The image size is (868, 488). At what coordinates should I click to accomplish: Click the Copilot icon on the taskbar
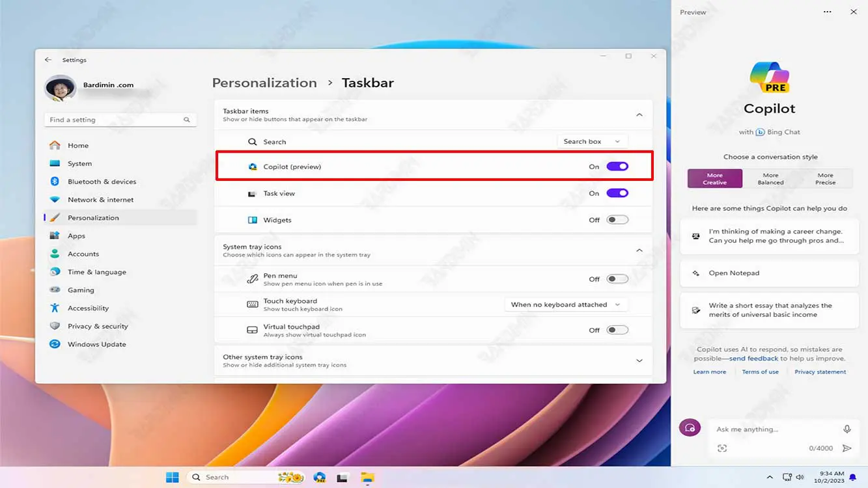click(319, 477)
